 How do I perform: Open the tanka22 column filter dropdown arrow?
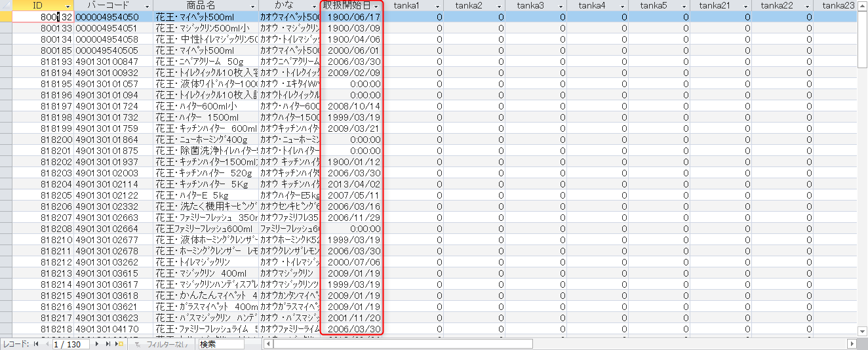(x=808, y=6)
